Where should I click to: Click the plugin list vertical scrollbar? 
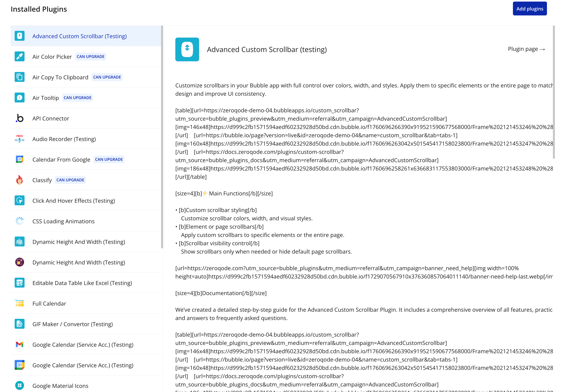tap(162, 137)
